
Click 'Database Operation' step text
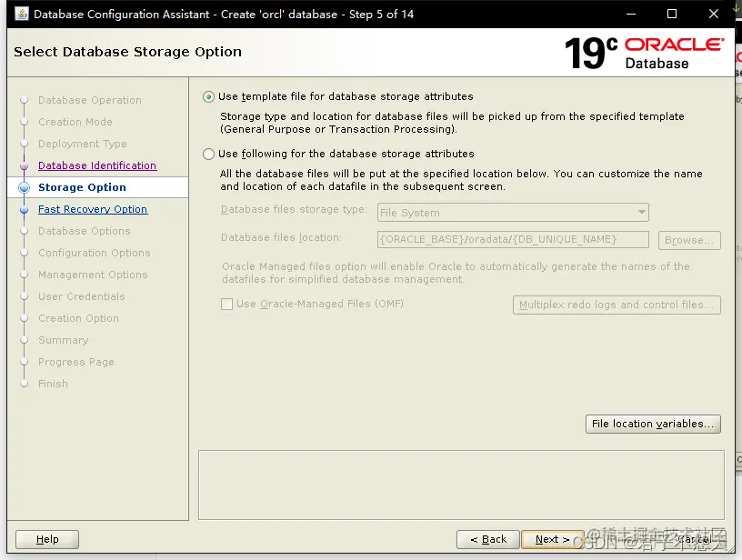pos(90,100)
